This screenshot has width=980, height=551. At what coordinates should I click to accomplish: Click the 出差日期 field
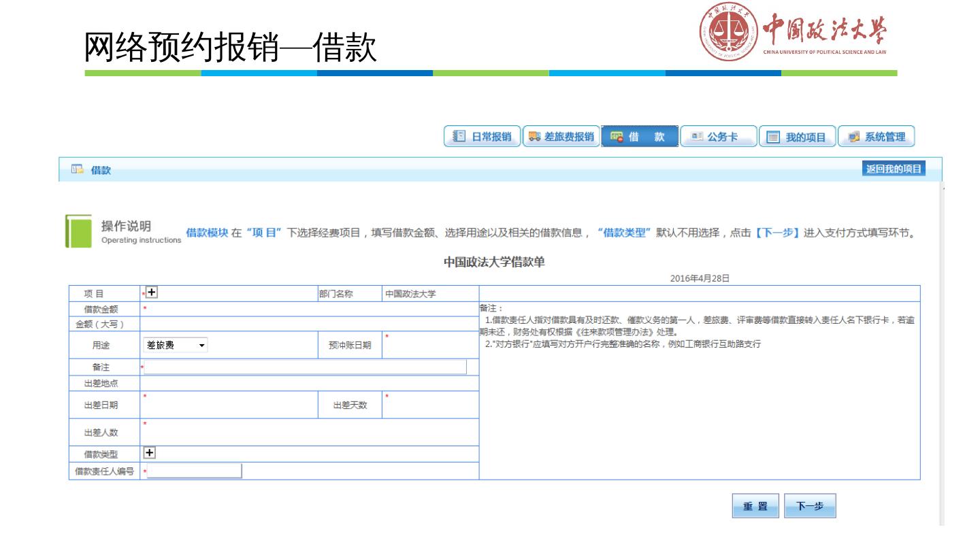pyautogui.click(x=229, y=405)
